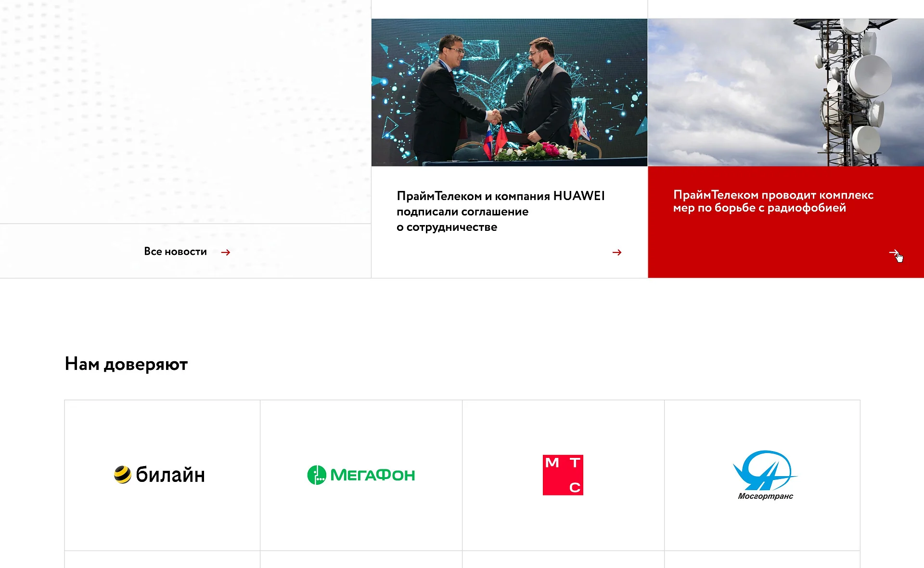
Task: Open the "Все новости" link
Action: point(175,252)
